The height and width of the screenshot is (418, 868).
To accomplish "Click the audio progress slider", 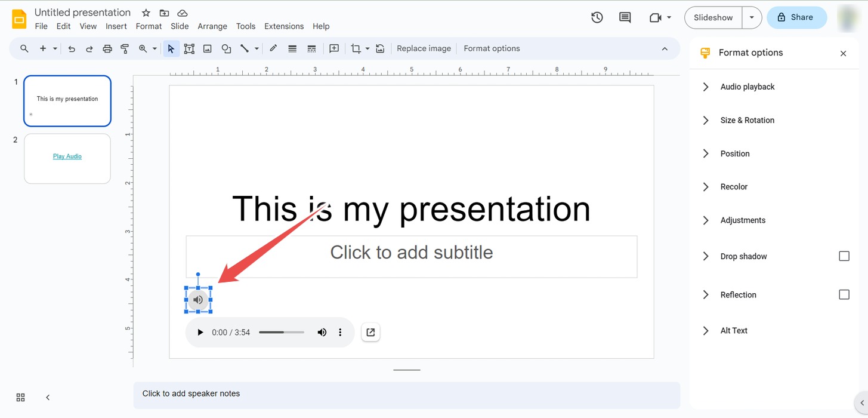I will (281, 332).
